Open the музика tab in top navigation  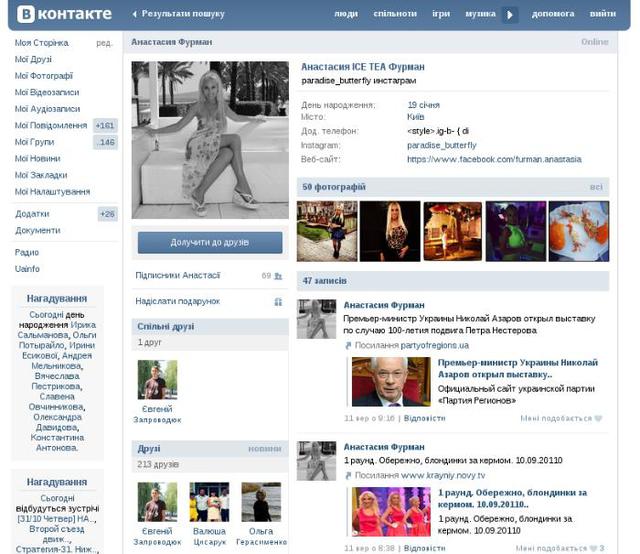tap(480, 14)
